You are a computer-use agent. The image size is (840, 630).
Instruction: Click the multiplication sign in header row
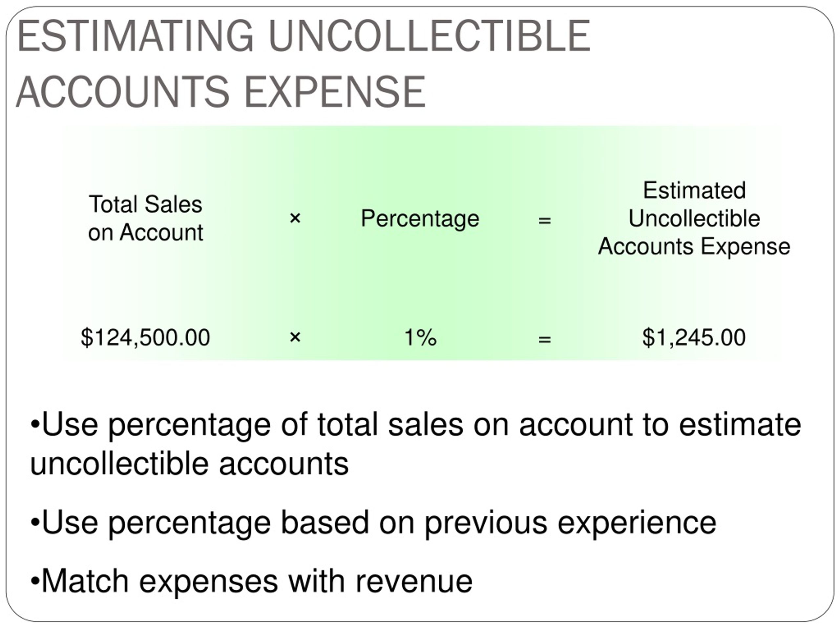(295, 218)
